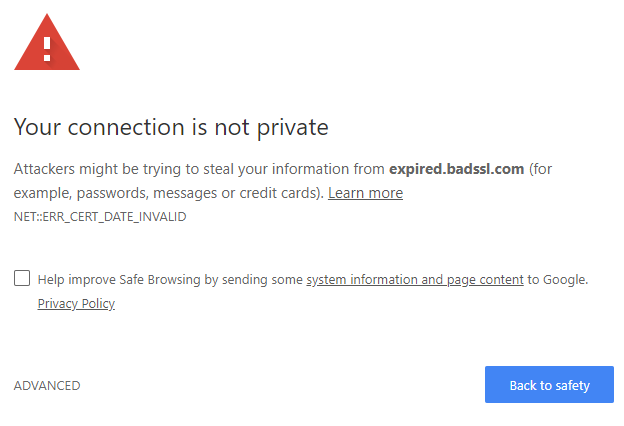Viewport: 624px width, 426px height.
Task: Follow "system information and page content" link
Action: point(414,280)
